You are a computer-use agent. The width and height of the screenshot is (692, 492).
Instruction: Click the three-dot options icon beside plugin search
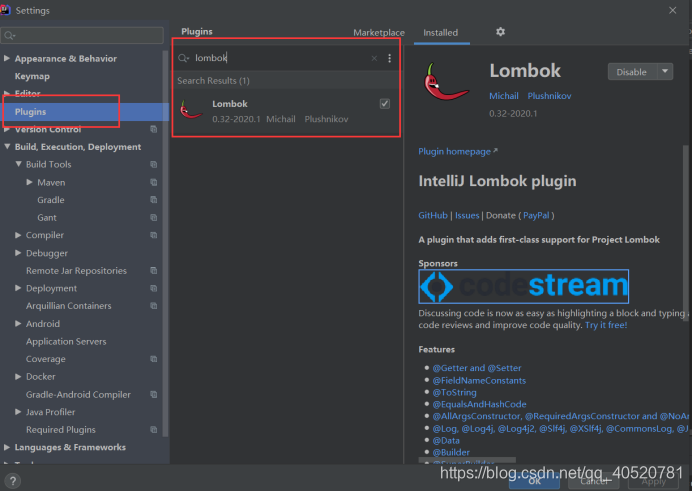click(x=389, y=58)
